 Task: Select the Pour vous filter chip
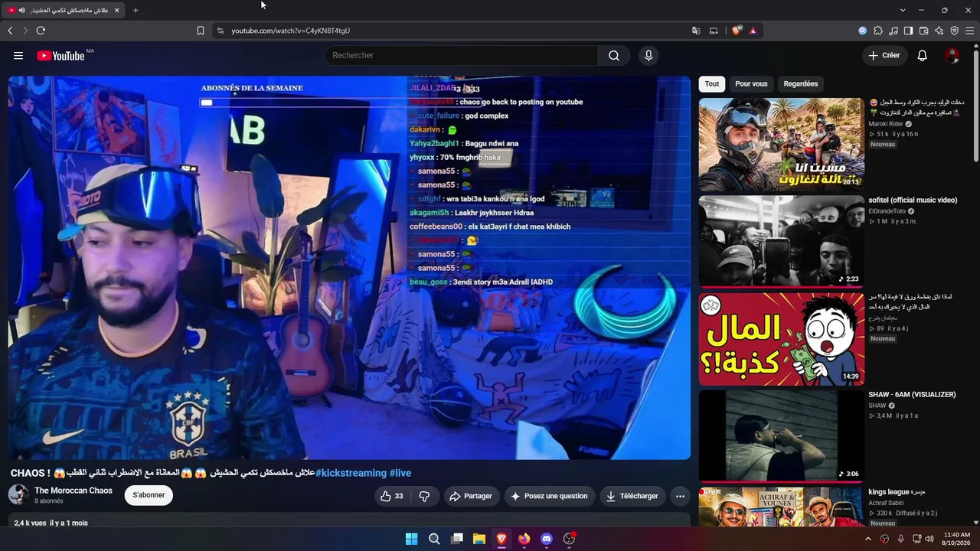pos(751,84)
